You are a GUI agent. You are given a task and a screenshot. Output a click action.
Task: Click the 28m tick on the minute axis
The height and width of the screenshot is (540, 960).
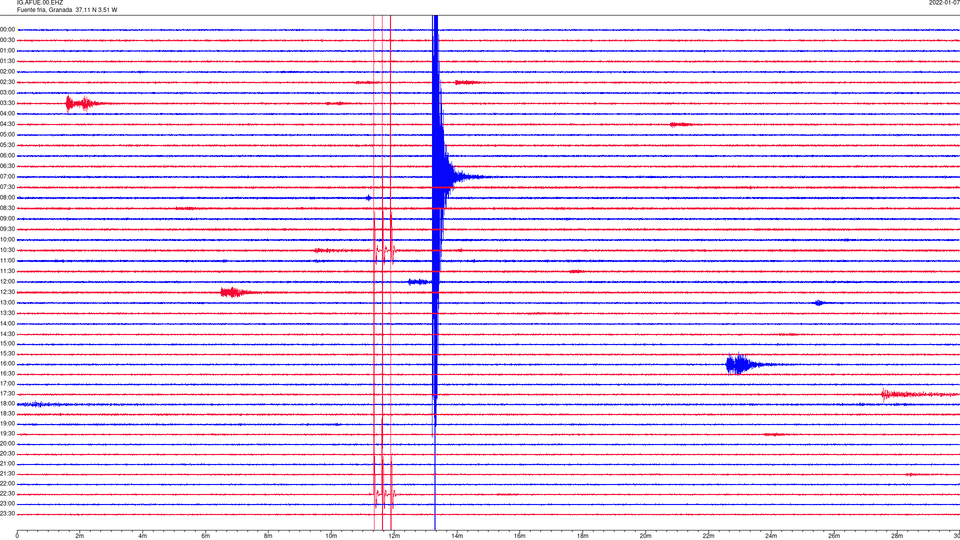[897, 536]
